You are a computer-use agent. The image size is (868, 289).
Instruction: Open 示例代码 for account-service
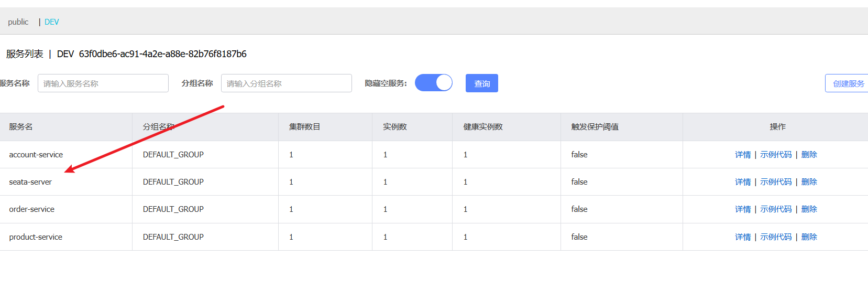point(776,155)
